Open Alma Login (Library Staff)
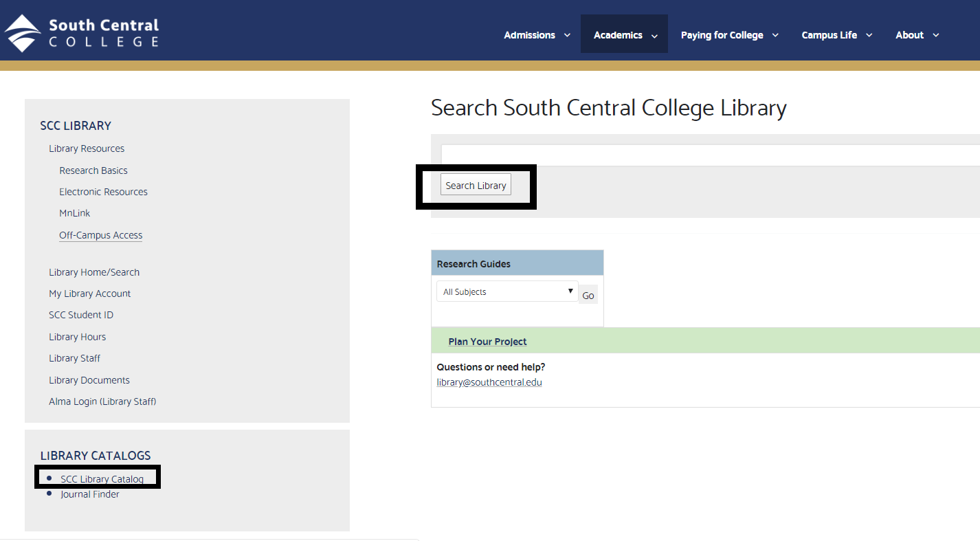Image resolution: width=980 pixels, height=541 pixels. 102,401
